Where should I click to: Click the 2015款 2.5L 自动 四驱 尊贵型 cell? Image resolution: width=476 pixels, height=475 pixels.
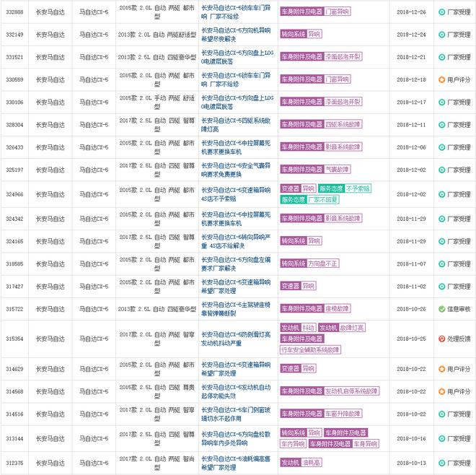coord(157,391)
